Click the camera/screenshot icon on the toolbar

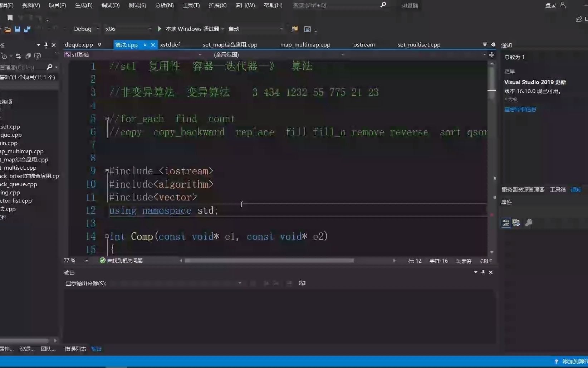pyautogui.click(x=308, y=29)
